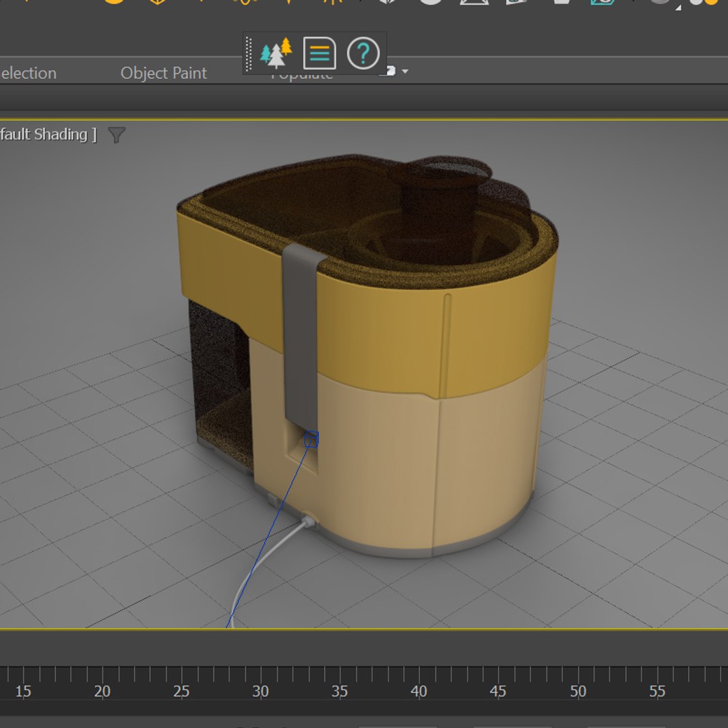This screenshot has height=728, width=728.
Task: Jump to frame 15 on the timeline
Action: tap(23, 691)
